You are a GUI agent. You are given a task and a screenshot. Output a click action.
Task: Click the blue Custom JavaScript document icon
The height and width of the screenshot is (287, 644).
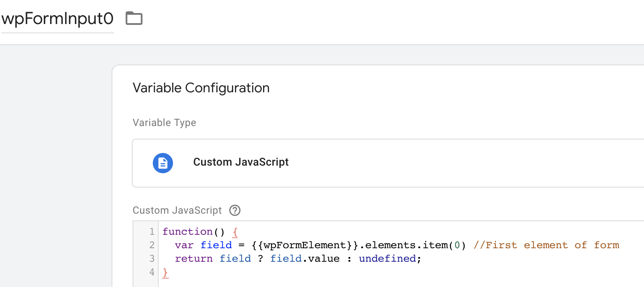[x=163, y=163]
